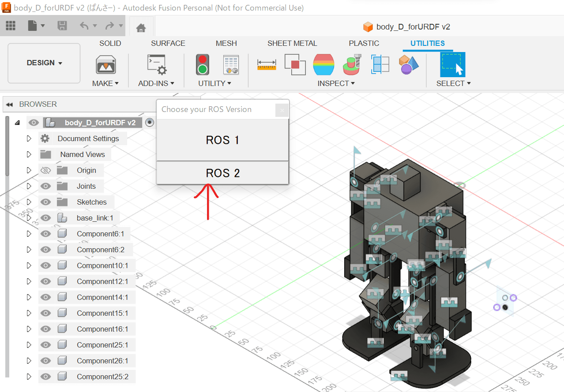Click the Browser panel vertical scrollbar
This screenshot has height=392, width=564.
[x=7, y=146]
